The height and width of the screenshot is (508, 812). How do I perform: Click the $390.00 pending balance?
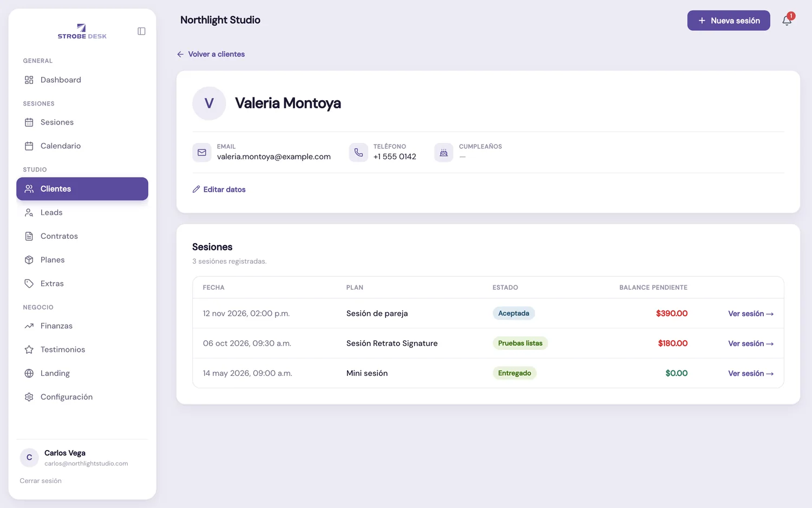[672, 314]
